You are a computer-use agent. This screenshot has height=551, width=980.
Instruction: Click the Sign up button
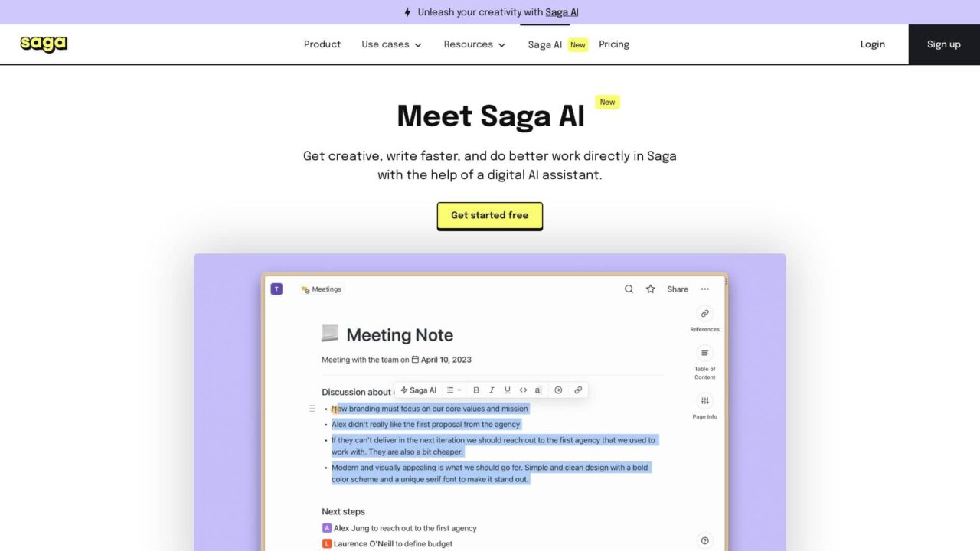pyautogui.click(x=943, y=44)
